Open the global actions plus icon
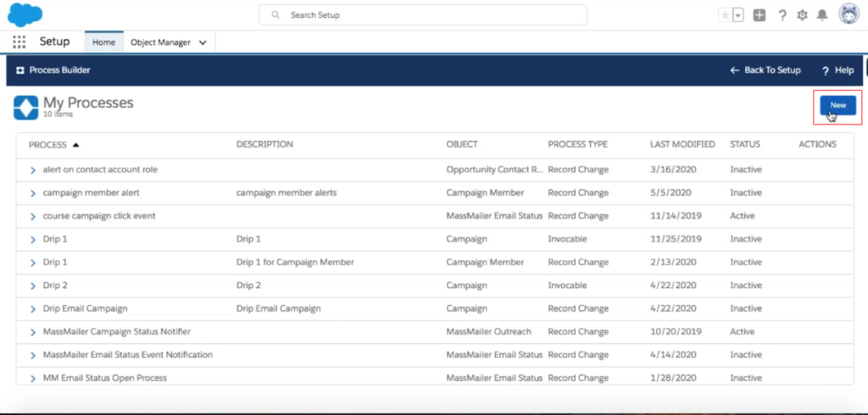868x415 pixels. tap(759, 15)
